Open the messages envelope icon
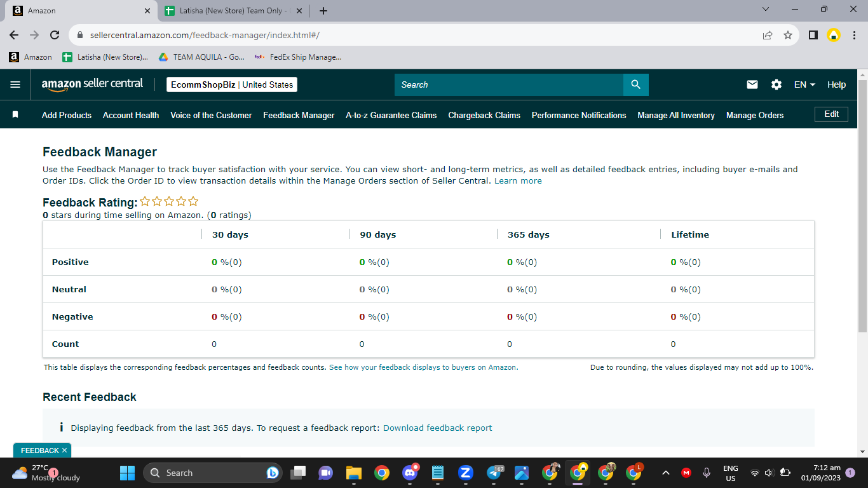This screenshot has width=868, height=488. (752, 85)
